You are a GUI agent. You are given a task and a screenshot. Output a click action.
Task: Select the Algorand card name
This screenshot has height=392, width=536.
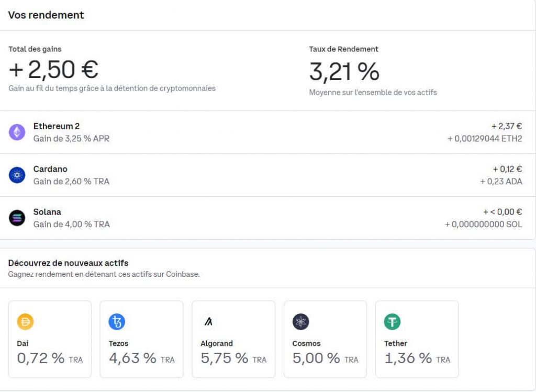coord(217,343)
